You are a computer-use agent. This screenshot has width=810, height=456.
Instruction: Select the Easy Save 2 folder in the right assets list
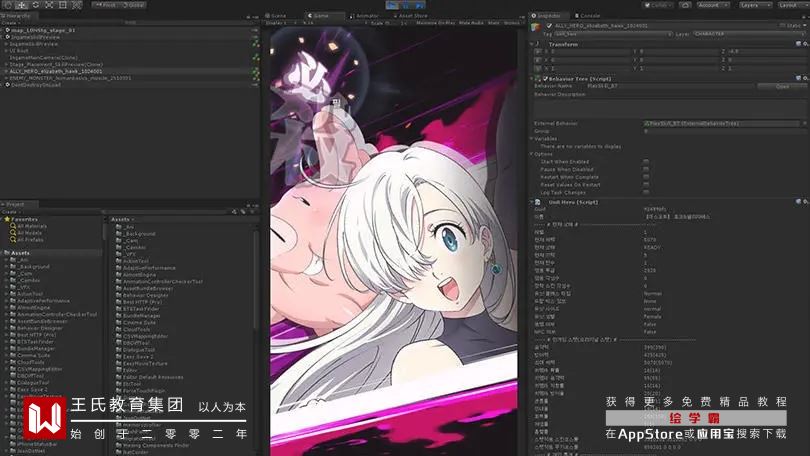point(135,356)
